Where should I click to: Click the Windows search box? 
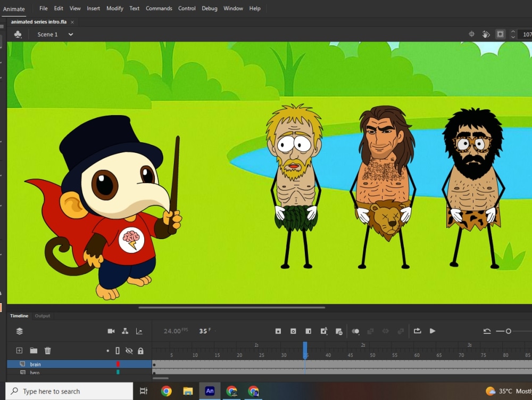[x=69, y=391]
